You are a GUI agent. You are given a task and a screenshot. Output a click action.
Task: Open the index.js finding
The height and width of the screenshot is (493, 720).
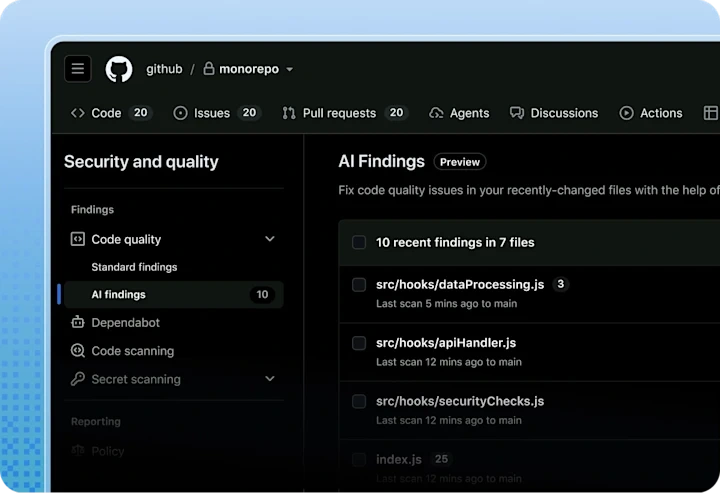tap(399, 459)
